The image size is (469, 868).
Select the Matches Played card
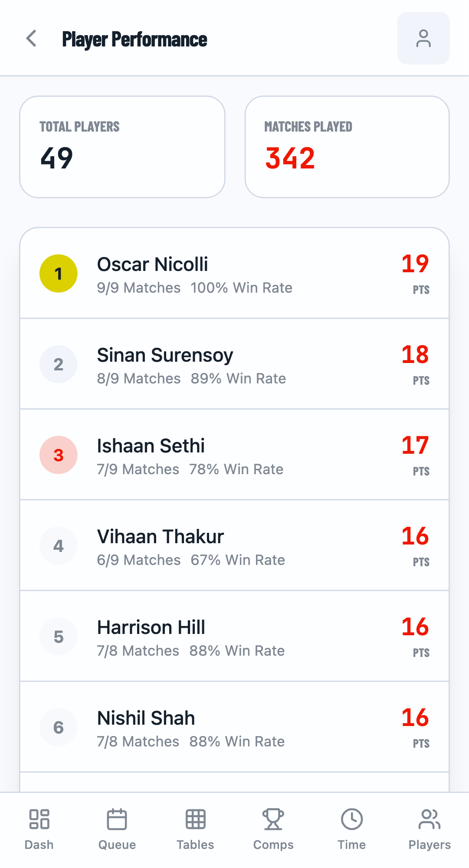(x=347, y=147)
